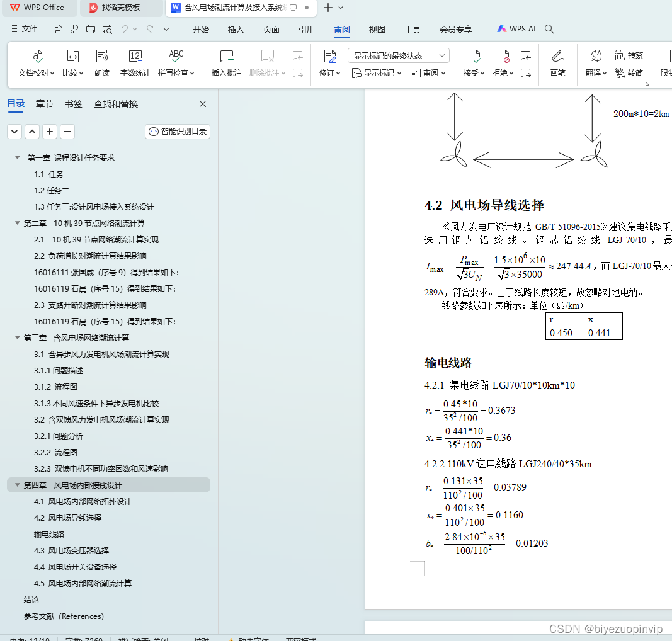Click previous change icon next to 拒绝

(526, 55)
